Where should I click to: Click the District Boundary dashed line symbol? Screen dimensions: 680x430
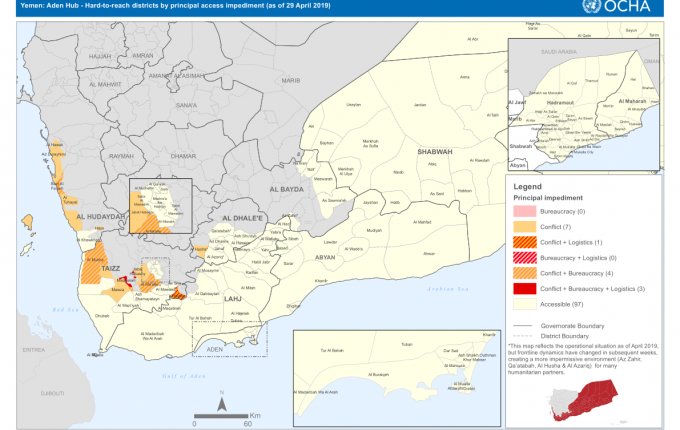click(x=526, y=336)
